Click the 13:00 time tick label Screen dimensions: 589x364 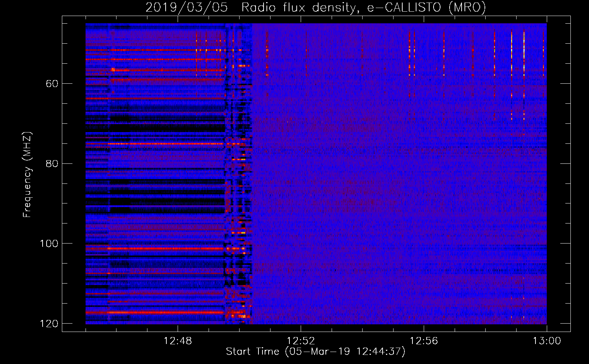(x=547, y=341)
